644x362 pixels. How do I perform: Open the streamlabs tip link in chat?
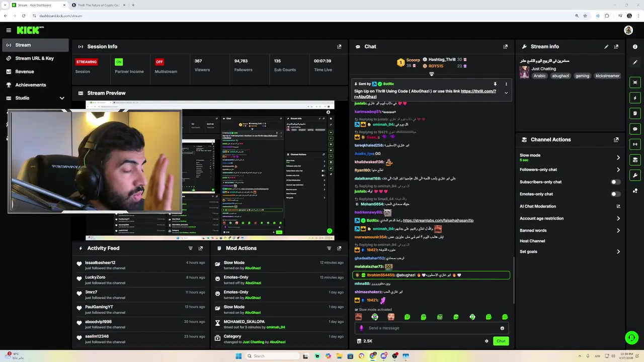[x=438, y=220]
